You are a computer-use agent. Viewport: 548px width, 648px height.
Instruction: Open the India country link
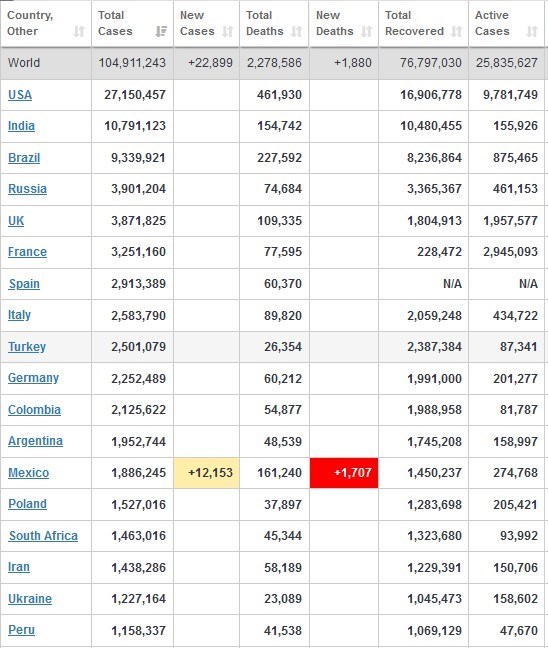click(21, 126)
